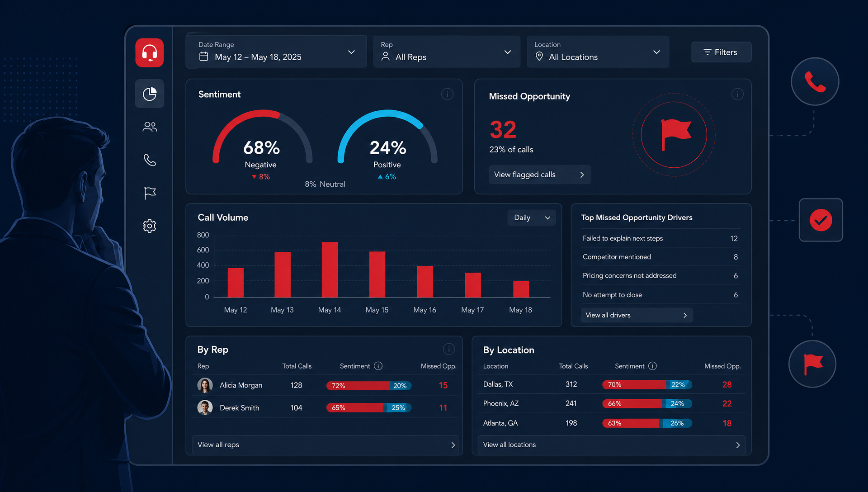Select 'Pricing concerns not addressed' driver
Image resolution: width=868 pixels, height=492 pixels.
(660, 276)
